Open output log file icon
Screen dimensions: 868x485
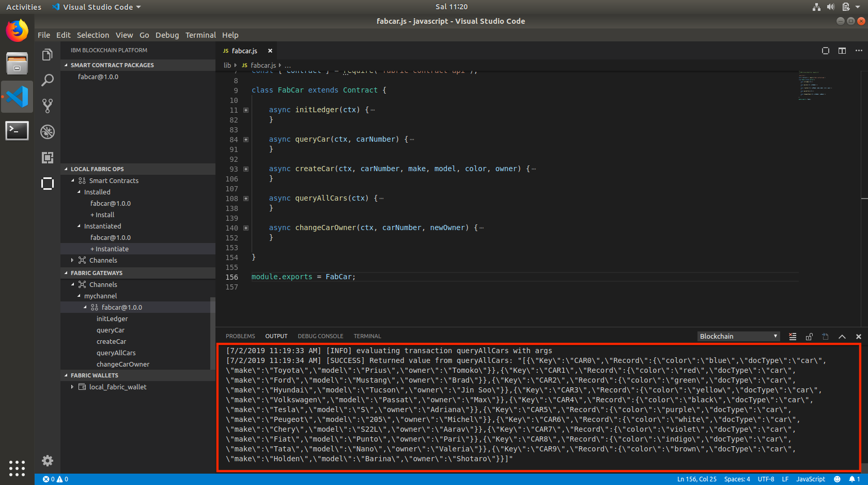[826, 337]
